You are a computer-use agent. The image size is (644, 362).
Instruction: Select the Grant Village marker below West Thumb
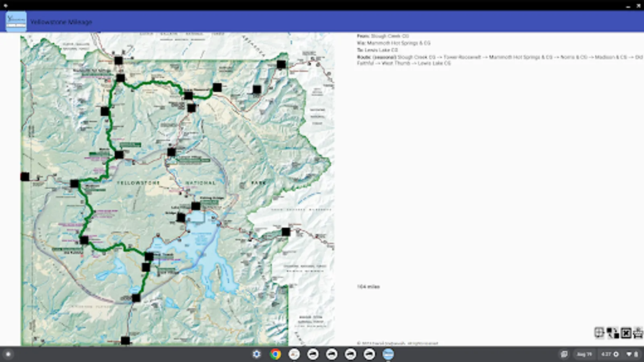point(146,267)
